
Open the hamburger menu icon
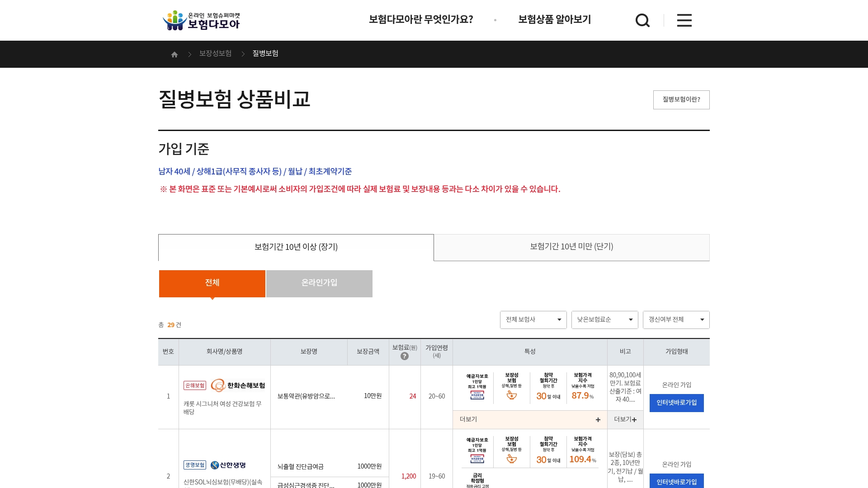point(684,20)
